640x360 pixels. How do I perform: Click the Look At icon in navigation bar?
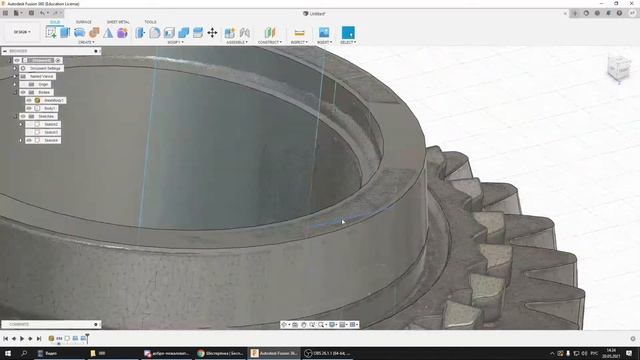pos(295,324)
